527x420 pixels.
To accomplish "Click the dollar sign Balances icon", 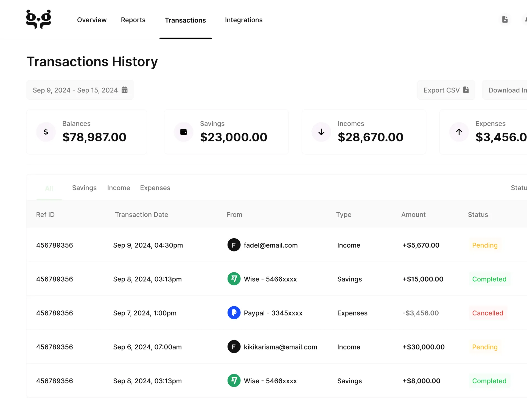I will coord(46,132).
